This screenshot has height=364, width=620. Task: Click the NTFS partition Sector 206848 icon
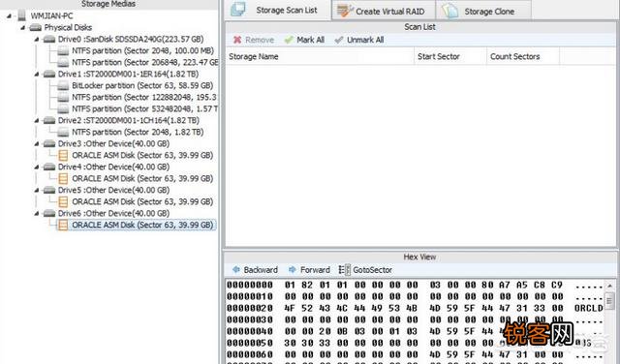tap(63, 63)
